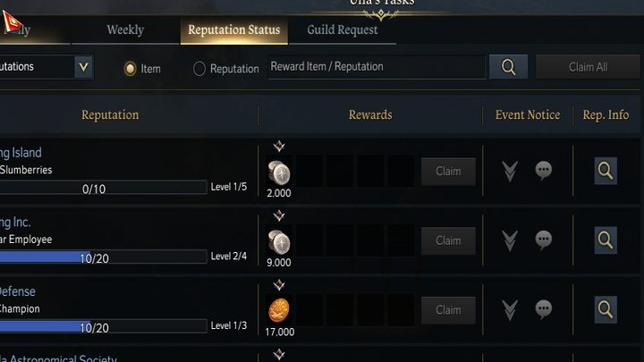Open Rep. Info magnifier for the 0/10 row
Screen dimensions: 644x362
(606, 171)
